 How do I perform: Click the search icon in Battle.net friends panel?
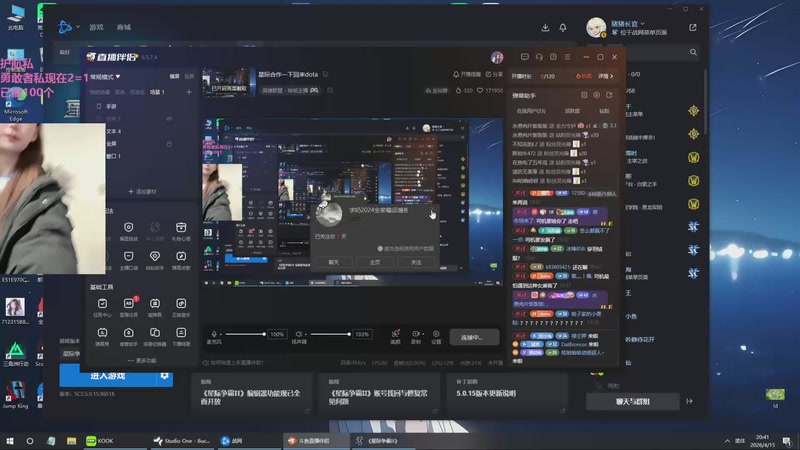[x=693, y=52]
